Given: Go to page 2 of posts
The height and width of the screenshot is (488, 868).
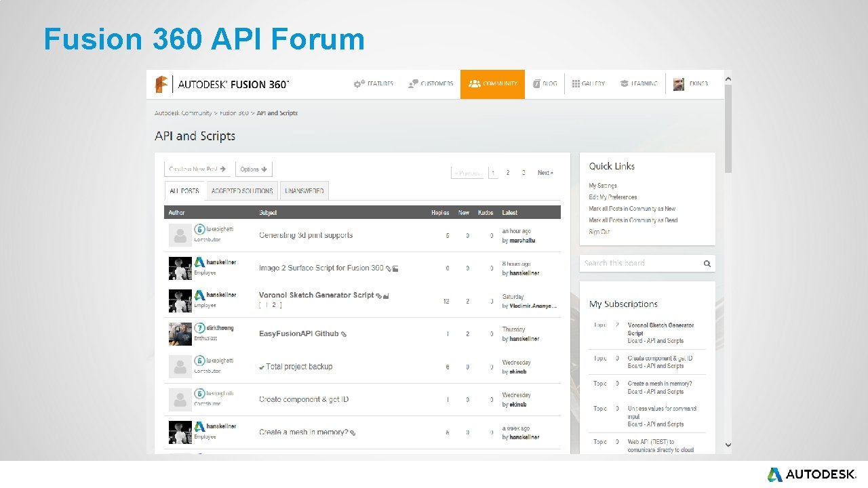Looking at the screenshot, I should point(508,173).
